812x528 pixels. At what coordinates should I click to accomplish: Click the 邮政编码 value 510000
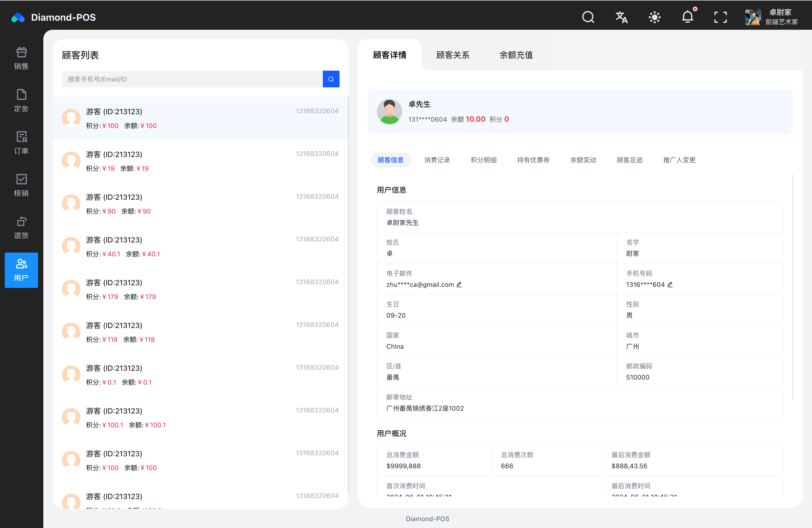638,377
